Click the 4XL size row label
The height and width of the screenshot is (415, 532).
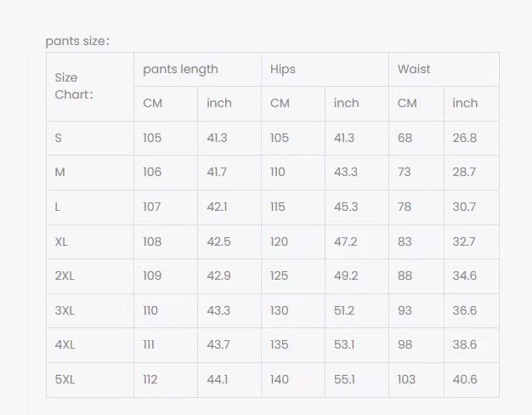(65, 344)
